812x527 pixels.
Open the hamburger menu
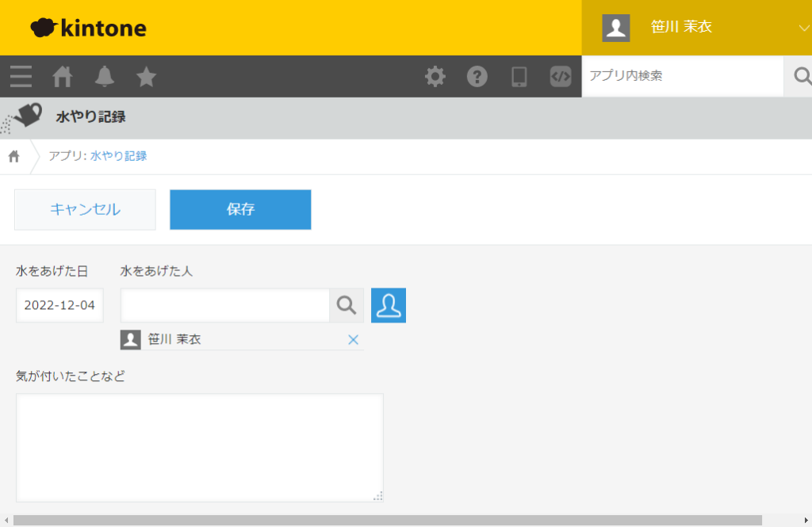coord(21,77)
